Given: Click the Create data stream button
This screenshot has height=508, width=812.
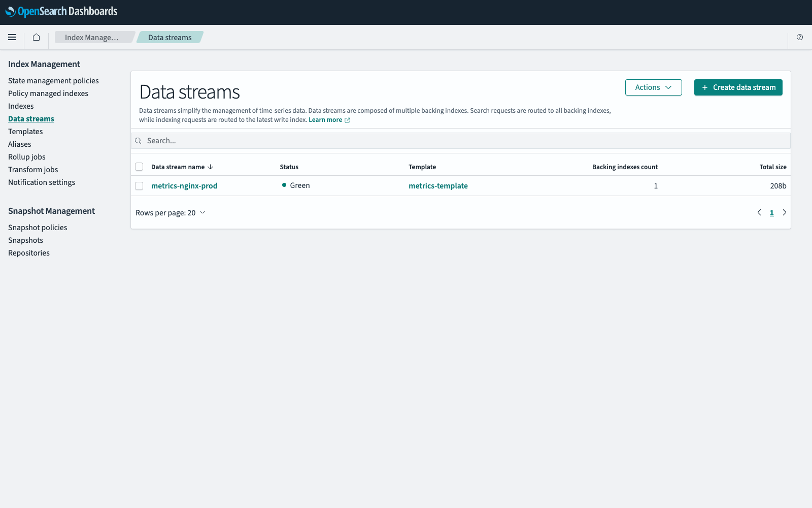Looking at the screenshot, I should click(738, 87).
